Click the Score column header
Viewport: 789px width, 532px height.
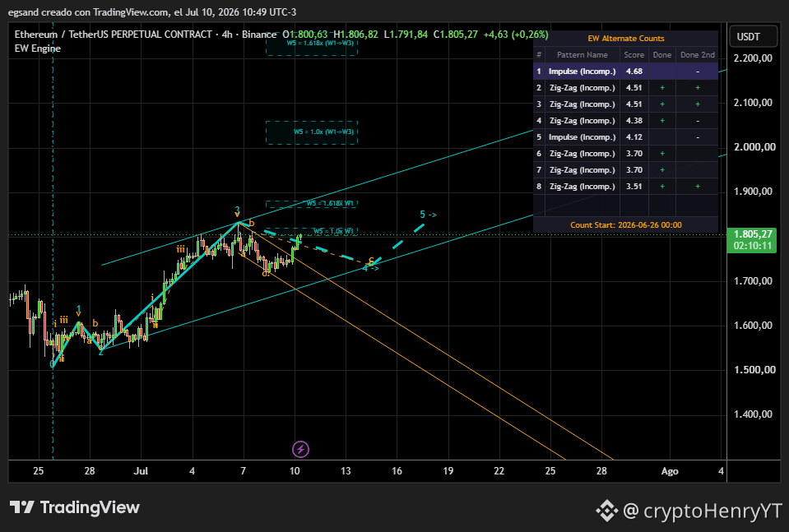click(x=634, y=55)
